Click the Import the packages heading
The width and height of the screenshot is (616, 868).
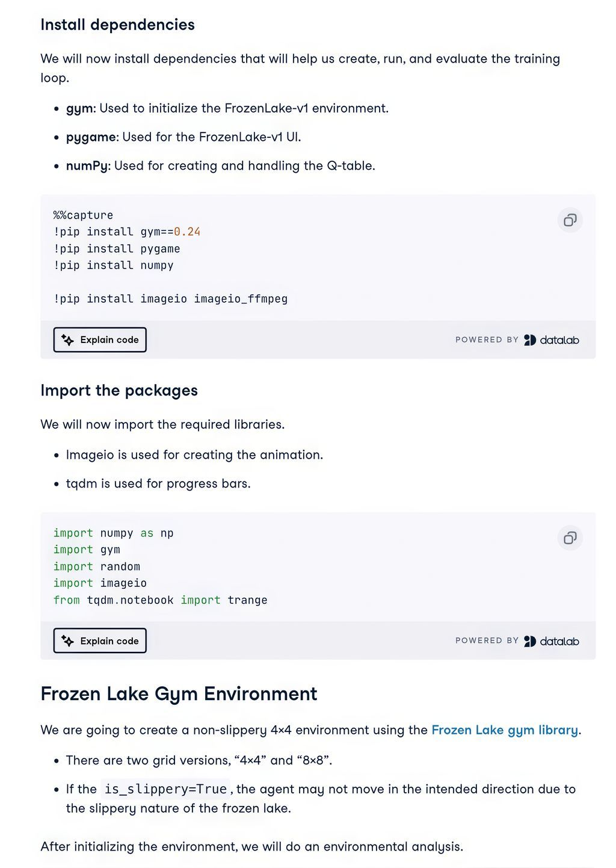tap(119, 391)
